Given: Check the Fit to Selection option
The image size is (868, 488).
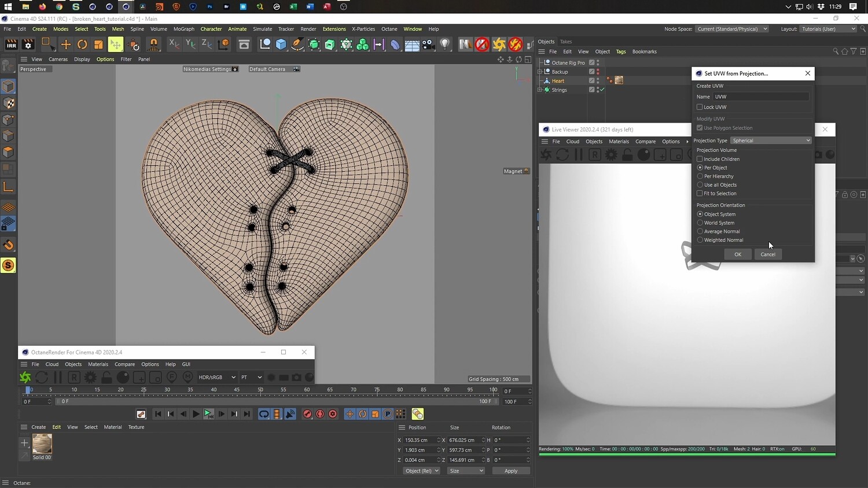Looking at the screenshot, I should 700,194.
